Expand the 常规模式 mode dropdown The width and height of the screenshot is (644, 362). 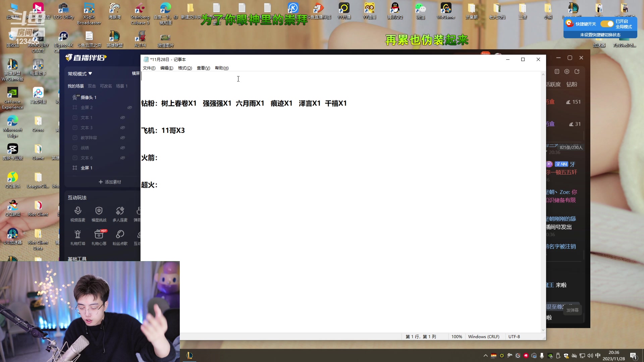80,74
